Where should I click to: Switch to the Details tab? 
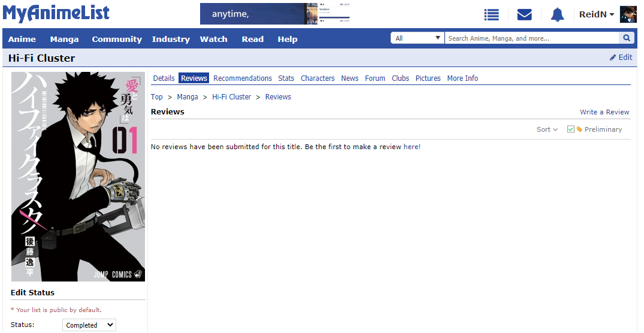point(164,78)
